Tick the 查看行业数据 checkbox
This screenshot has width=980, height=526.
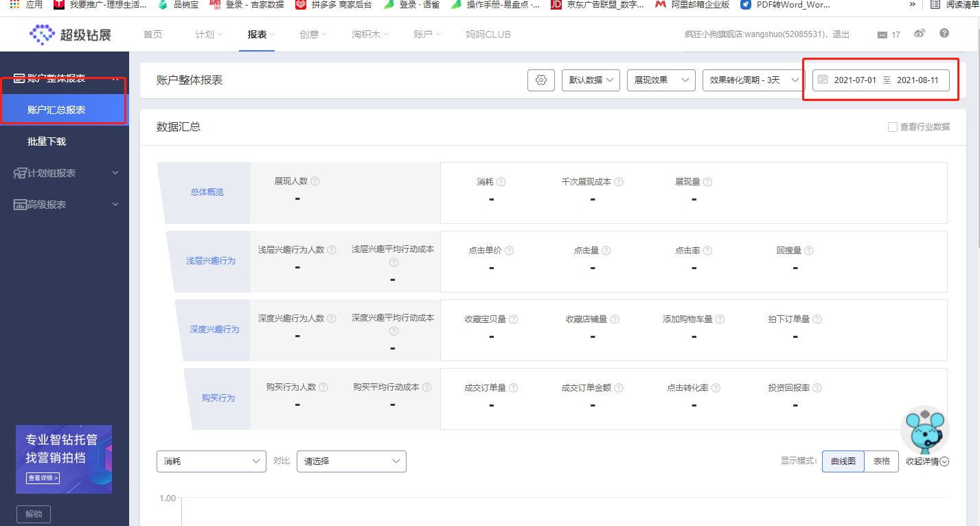(893, 127)
